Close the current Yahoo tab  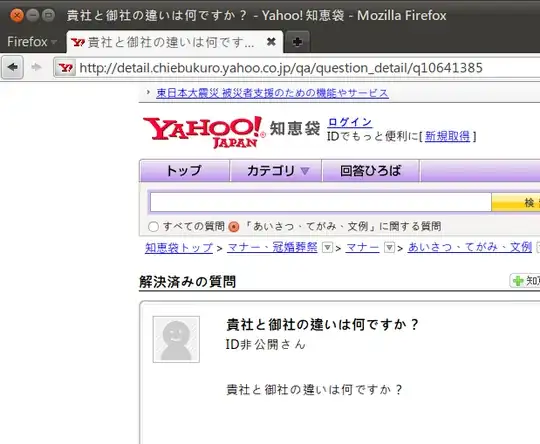(271, 42)
